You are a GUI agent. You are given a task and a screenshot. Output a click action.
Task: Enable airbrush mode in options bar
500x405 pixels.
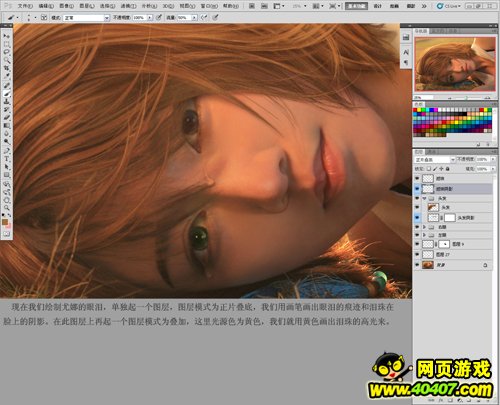pyautogui.click(x=204, y=17)
